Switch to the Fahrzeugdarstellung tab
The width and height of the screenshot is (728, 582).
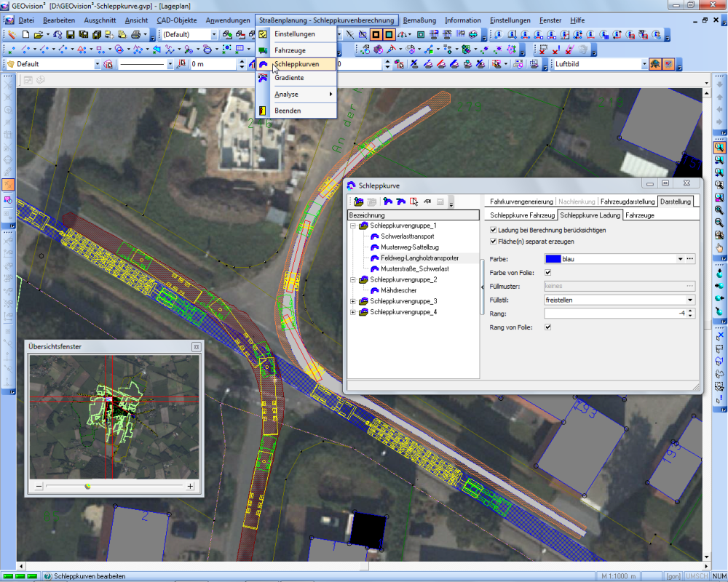[x=627, y=201]
